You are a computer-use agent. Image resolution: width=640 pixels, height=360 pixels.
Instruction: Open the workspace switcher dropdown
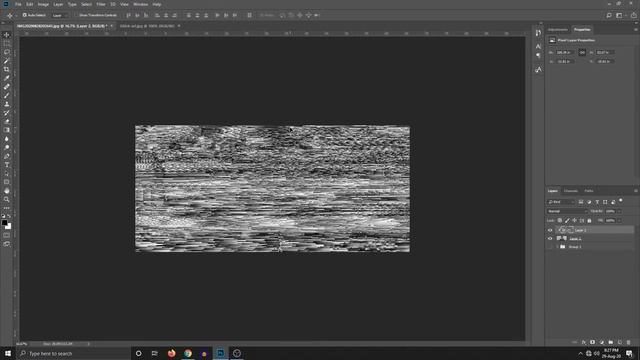click(619, 15)
